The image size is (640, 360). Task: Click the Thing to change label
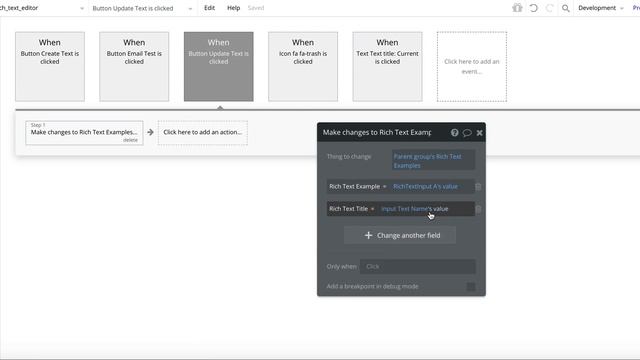click(349, 156)
